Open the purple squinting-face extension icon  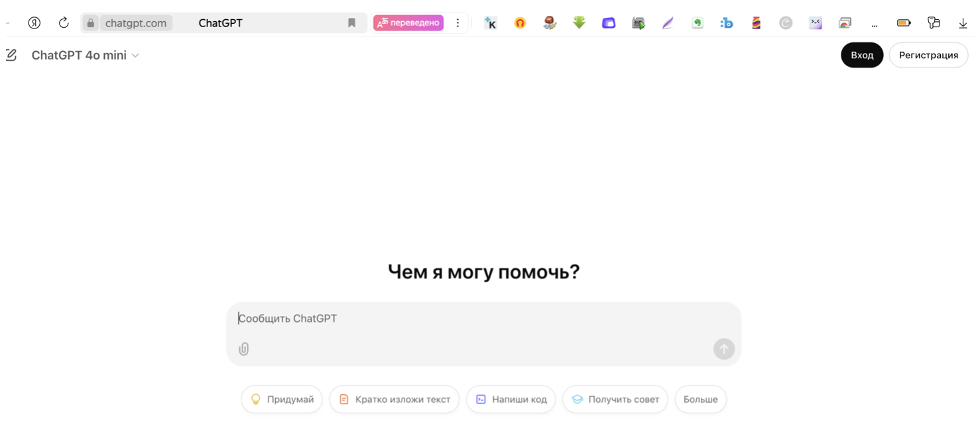point(816,23)
